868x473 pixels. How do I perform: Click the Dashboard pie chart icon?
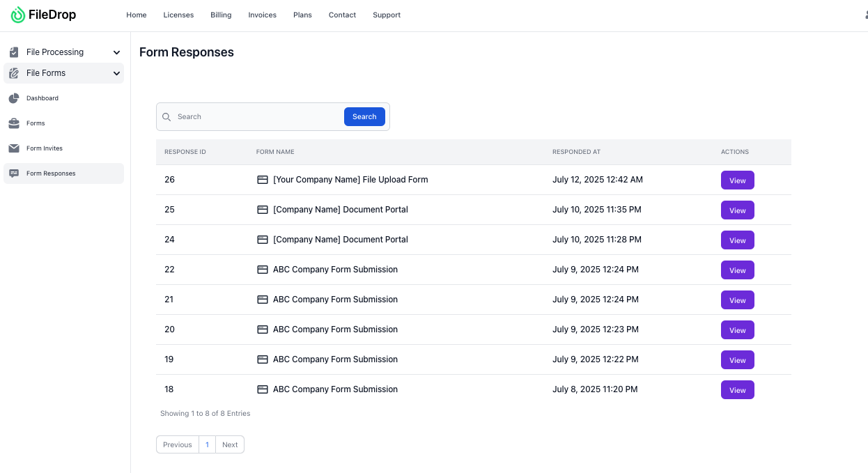click(x=14, y=98)
